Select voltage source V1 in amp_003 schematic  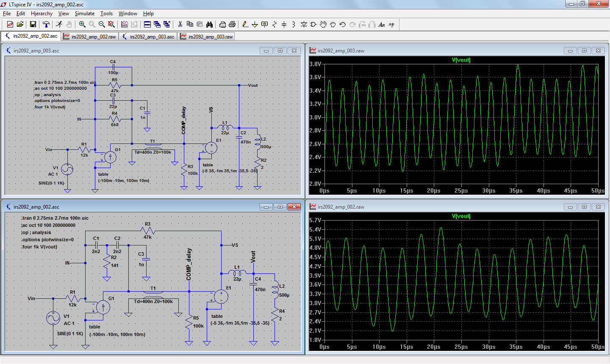[67, 170]
